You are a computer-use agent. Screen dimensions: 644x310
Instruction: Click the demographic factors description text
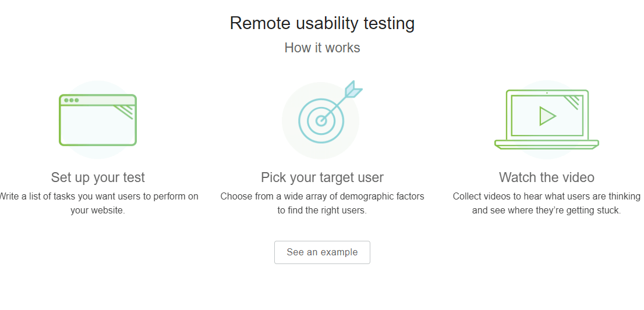coord(322,204)
